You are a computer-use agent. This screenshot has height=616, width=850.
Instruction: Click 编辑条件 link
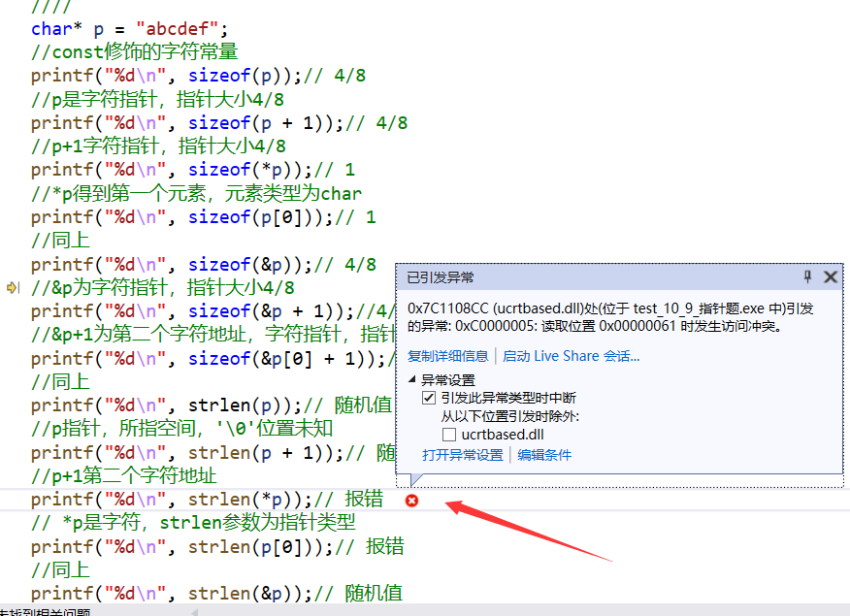point(544,455)
